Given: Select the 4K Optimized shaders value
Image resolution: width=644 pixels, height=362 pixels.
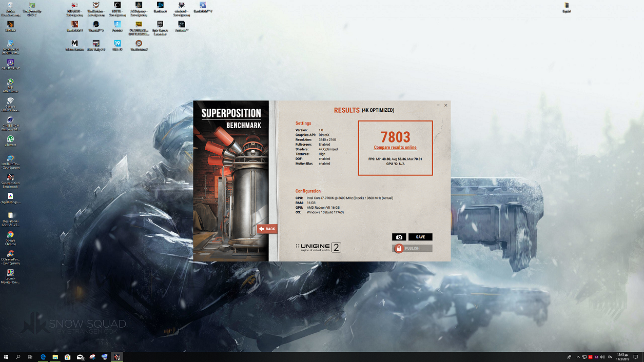Looking at the screenshot, I should coord(328,149).
